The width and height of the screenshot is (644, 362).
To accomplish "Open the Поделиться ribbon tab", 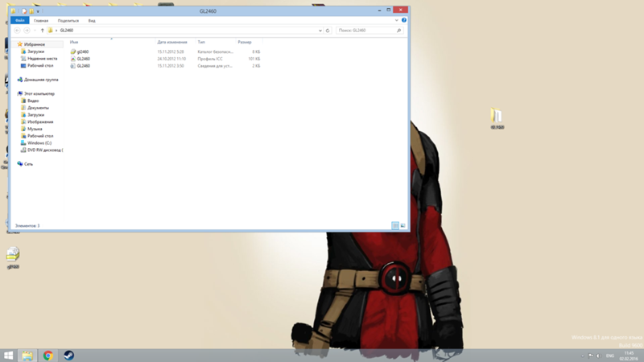I will coord(68,21).
